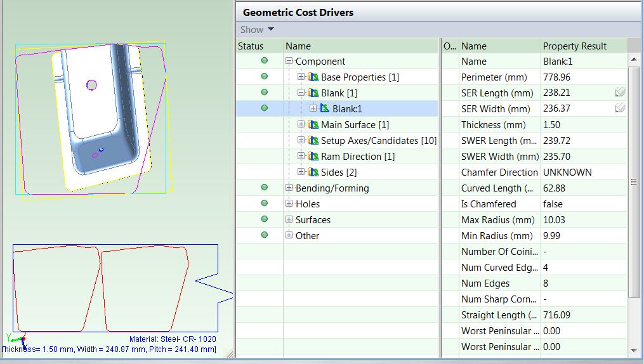644x364 pixels.
Task: Click the Base Properties node icon
Action: pos(313,77)
